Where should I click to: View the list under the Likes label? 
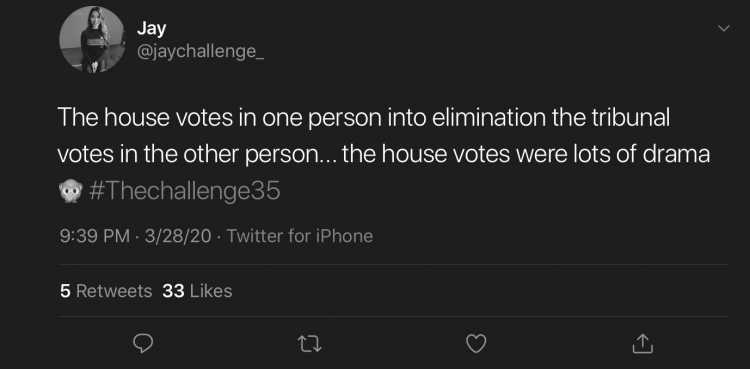point(211,291)
